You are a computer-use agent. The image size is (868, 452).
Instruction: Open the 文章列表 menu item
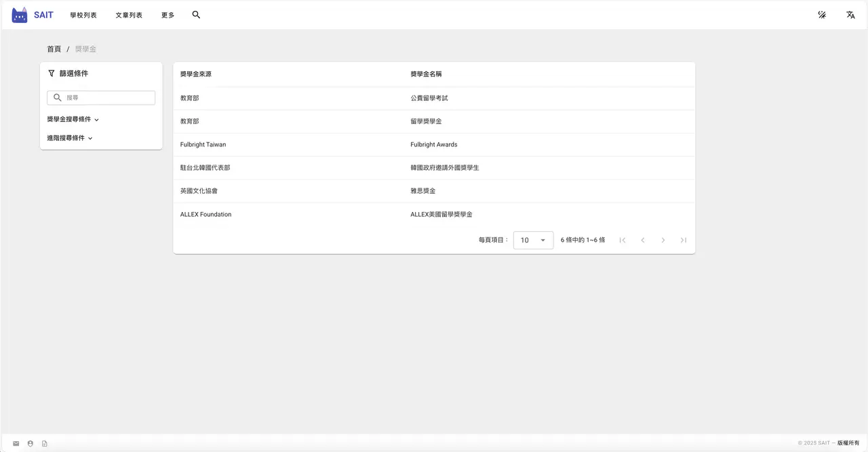coord(129,15)
